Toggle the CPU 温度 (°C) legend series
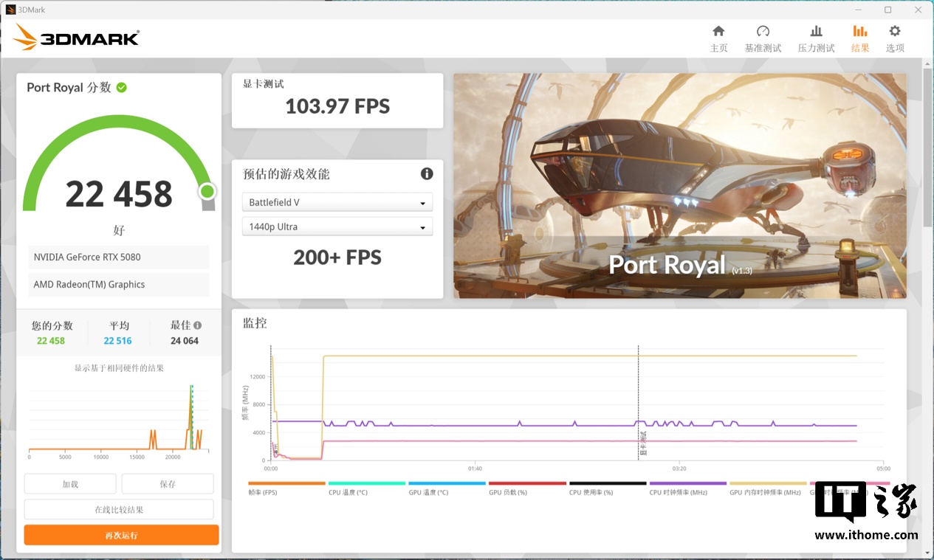Image resolution: width=934 pixels, height=560 pixels. coord(367,488)
